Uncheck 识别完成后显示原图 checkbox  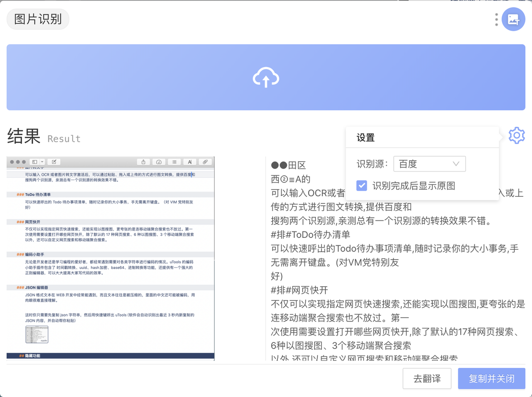coord(362,185)
